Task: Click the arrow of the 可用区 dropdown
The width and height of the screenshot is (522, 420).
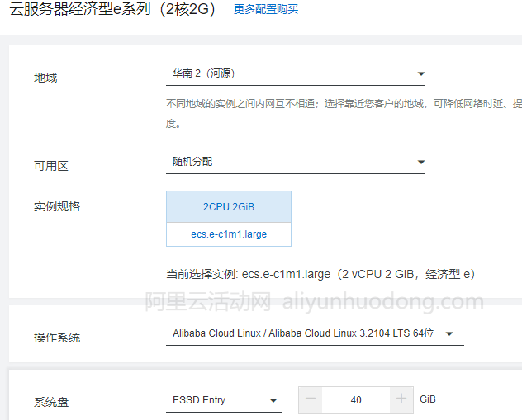Action: 420,162
